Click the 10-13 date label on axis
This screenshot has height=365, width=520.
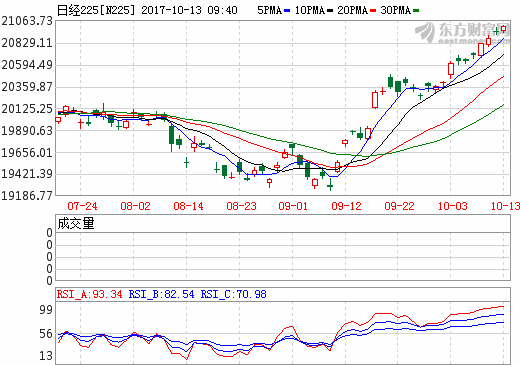[505, 206]
